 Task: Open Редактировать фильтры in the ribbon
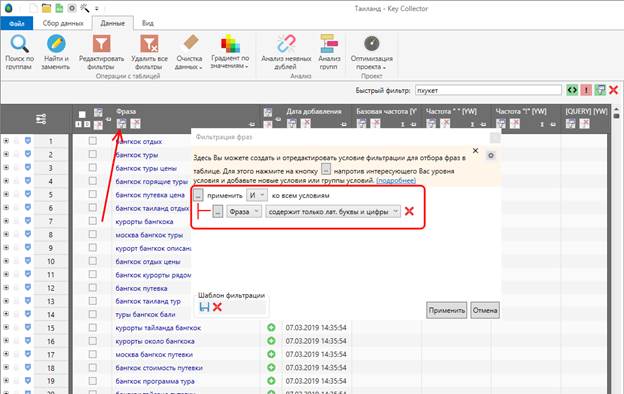101,52
